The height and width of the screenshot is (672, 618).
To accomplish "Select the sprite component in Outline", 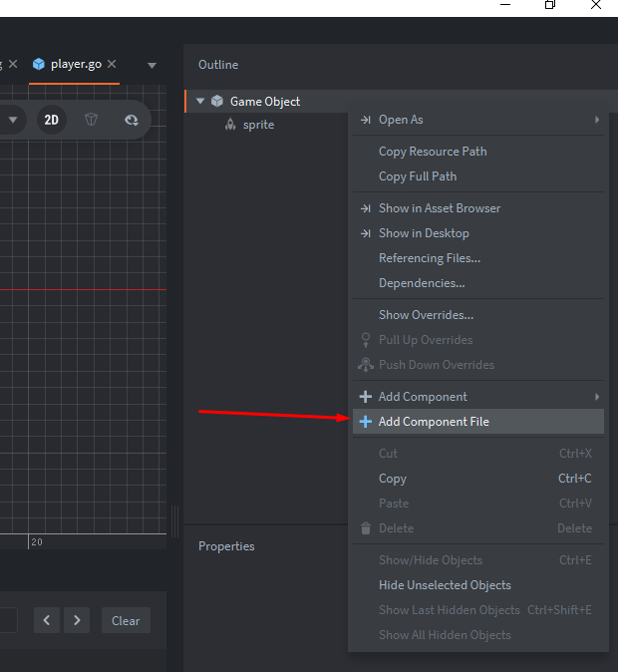I will pyautogui.click(x=258, y=125).
